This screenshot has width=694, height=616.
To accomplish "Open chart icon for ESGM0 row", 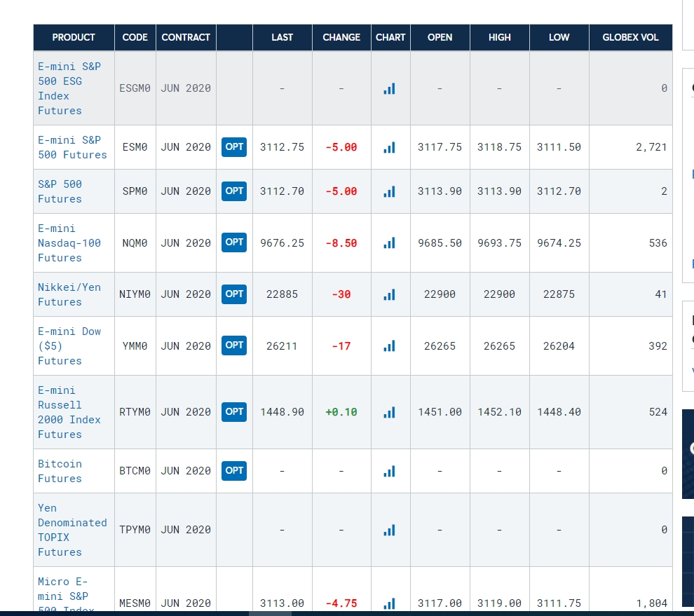I will [390, 88].
